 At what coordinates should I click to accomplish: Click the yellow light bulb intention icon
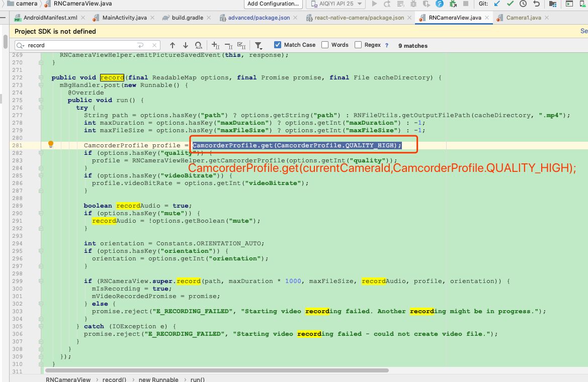50,144
